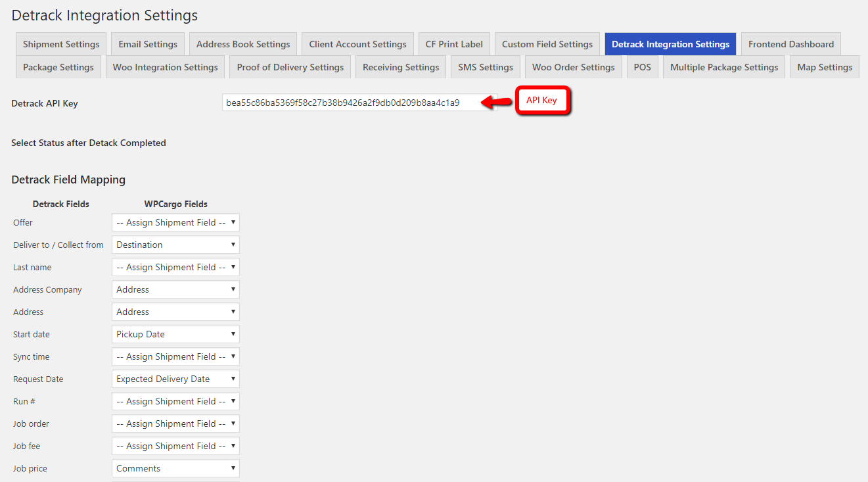Image resolution: width=868 pixels, height=482 pixels.
Task: Click the 'WPCargo Fields' column header
Action: pos(175,204)
